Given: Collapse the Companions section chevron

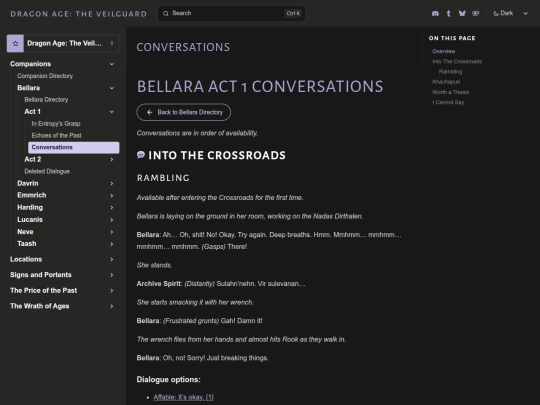Looking at the screenshot, I should (x=112, y=64).
